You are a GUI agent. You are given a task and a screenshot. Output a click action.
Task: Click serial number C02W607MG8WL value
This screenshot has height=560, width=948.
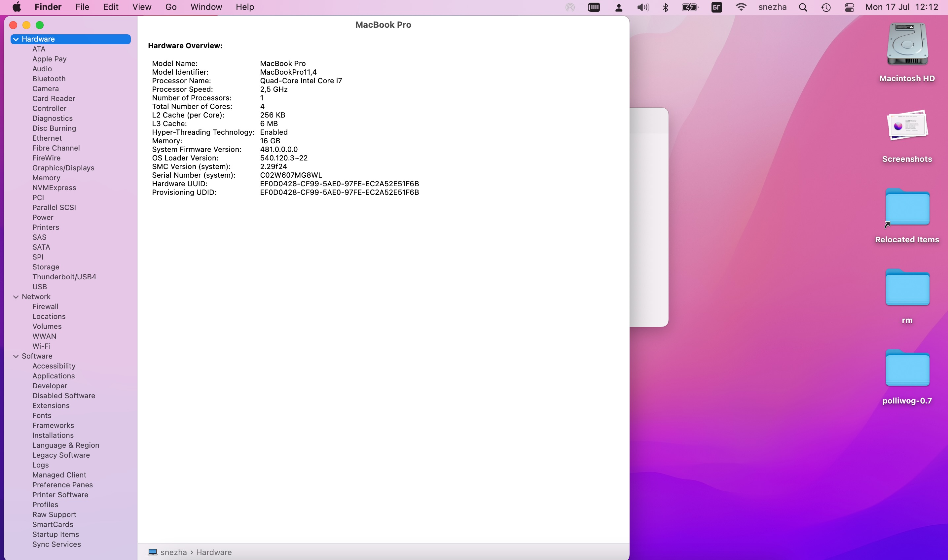pyautogui.click(x=291, y=175)
